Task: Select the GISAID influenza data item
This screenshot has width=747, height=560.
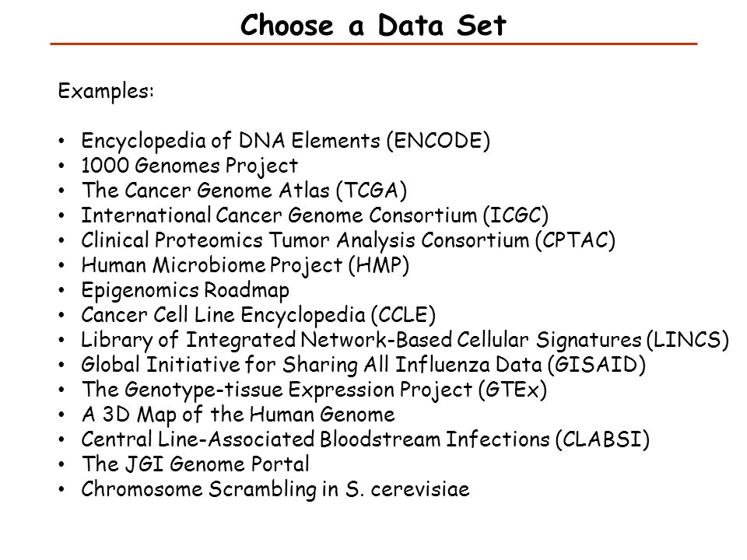Action: click(363, 366)
